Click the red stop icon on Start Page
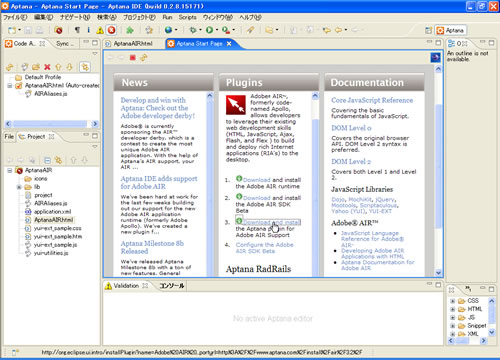 [x=132, y=58]
